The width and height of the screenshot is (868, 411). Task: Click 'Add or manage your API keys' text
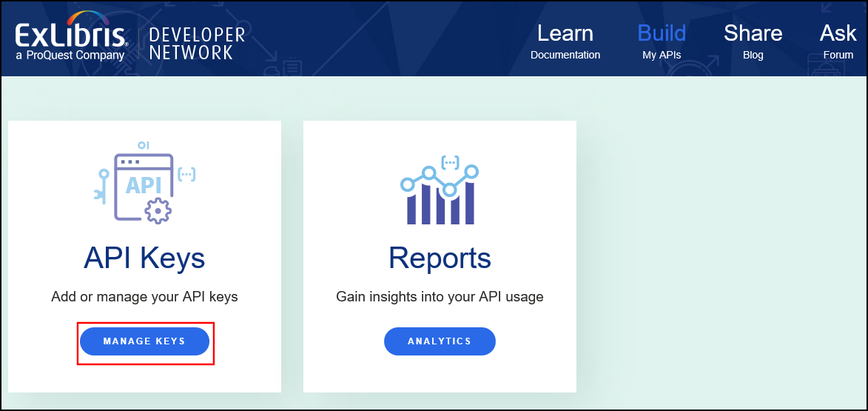pyautogui.click(x=144, y=297)
